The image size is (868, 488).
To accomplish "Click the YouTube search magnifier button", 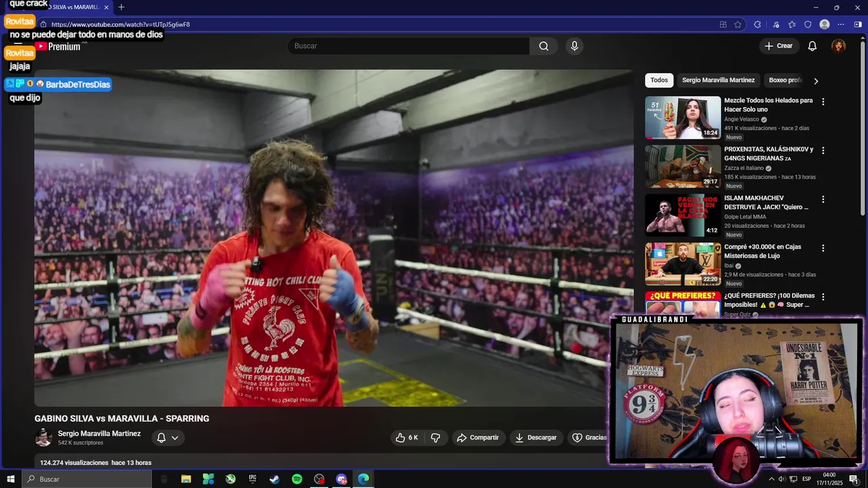I will (x=544, y=46).
